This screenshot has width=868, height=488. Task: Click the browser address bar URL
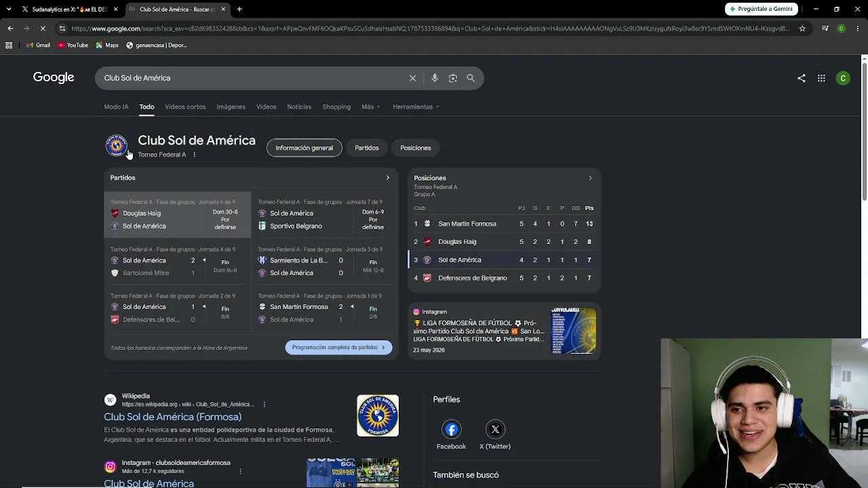tap(430, 28)
